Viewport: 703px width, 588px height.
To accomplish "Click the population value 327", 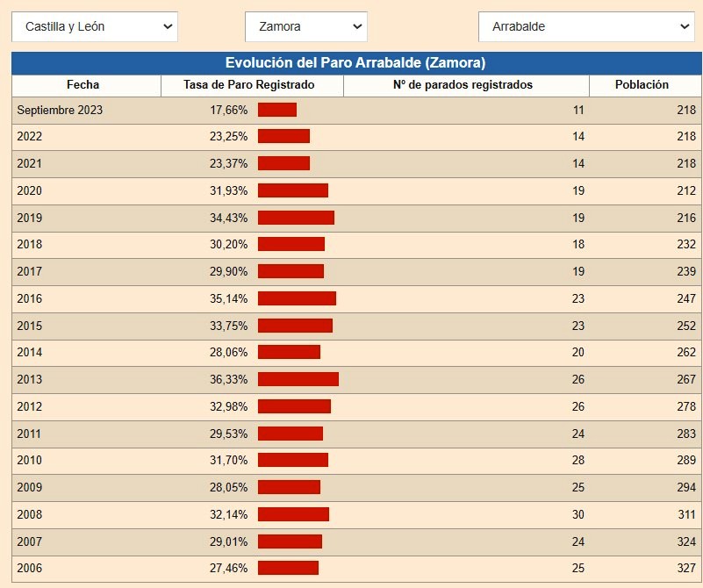I will [685, 568].
